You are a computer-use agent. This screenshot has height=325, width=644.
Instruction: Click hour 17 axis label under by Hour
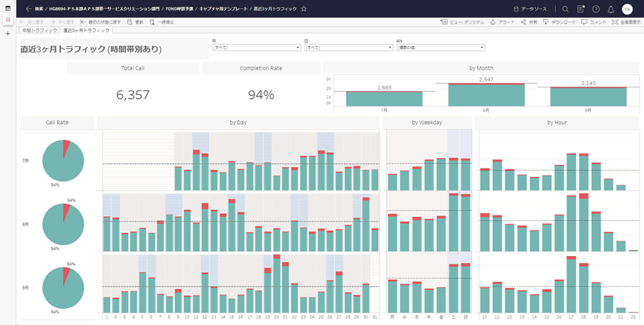click(571, 317)
